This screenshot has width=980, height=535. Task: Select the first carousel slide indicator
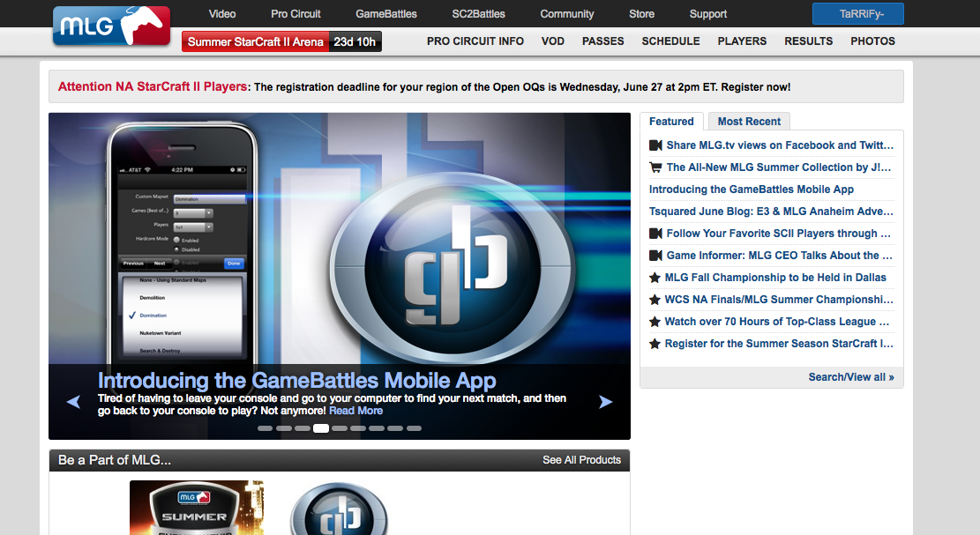click(x=265, y=428)
